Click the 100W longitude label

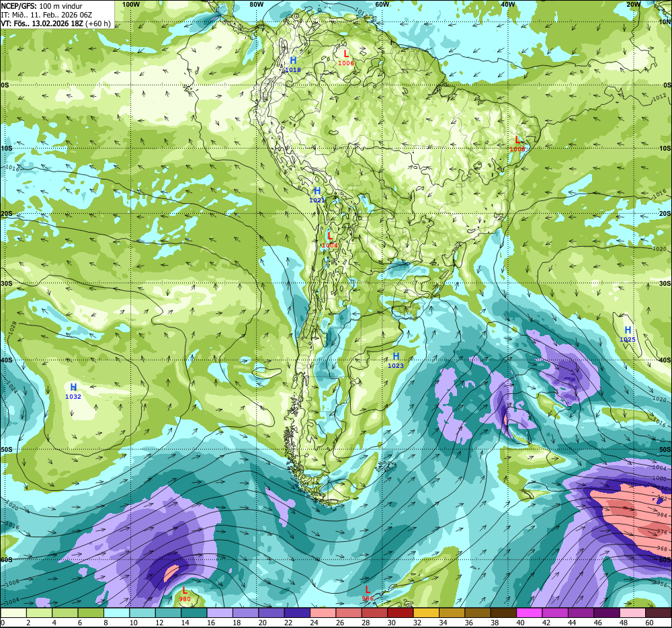[x=131, y=4]
